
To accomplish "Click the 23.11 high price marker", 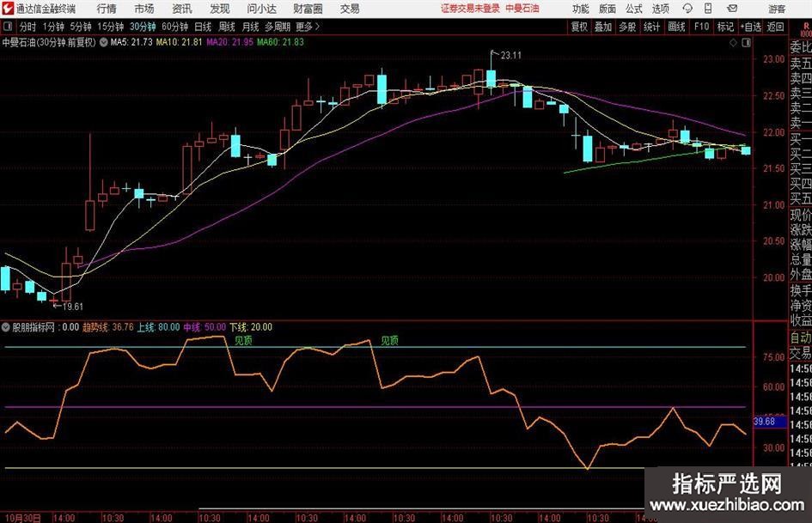I will 510,56.
